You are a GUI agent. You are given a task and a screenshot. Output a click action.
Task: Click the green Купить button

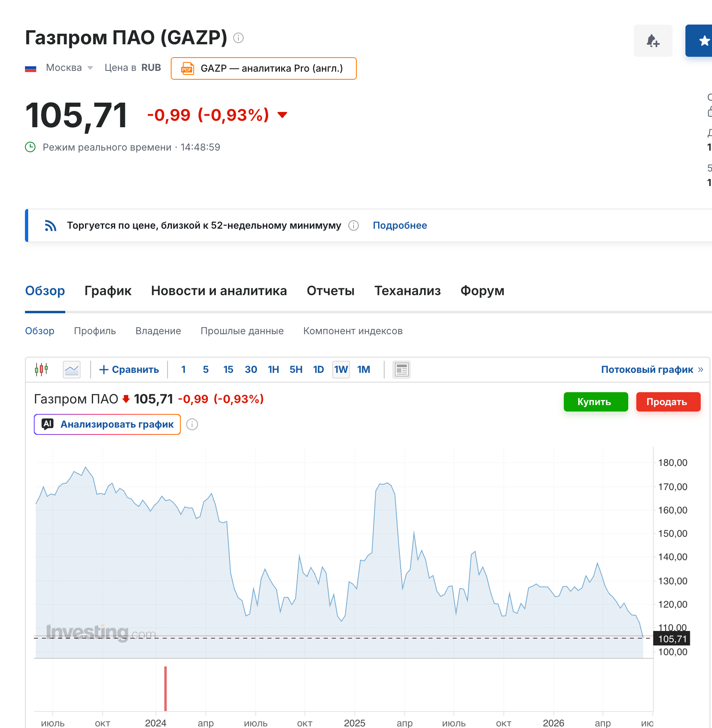point(596,402)
